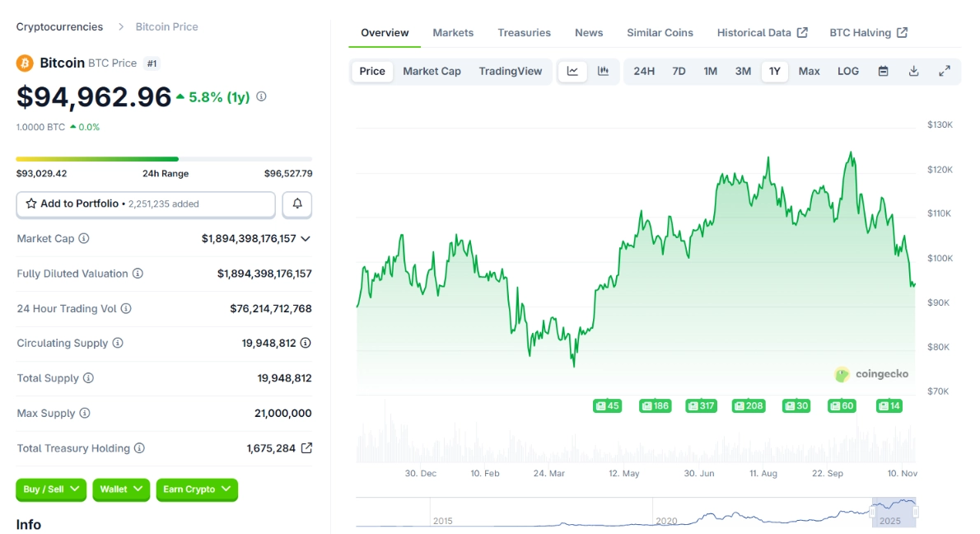Open the Buy / Sell dropdown
This screenshot has width=980, height=534.
[51, 489]
